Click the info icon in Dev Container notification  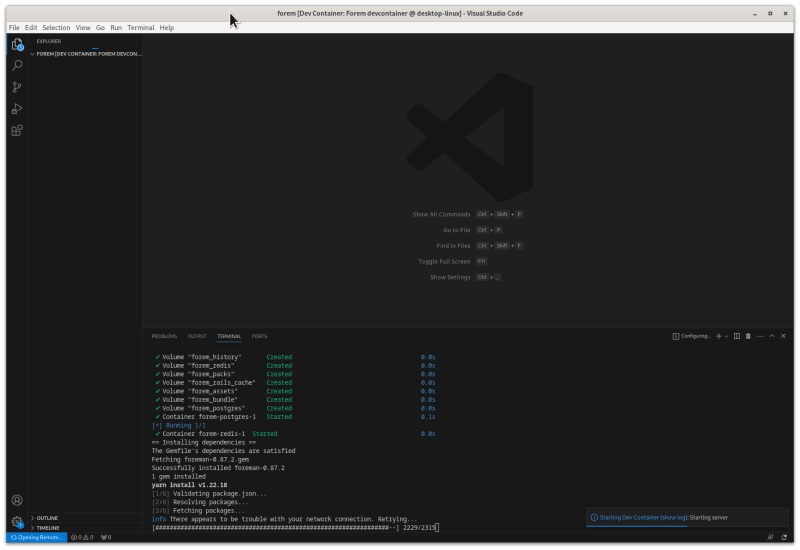pos(594,517)
